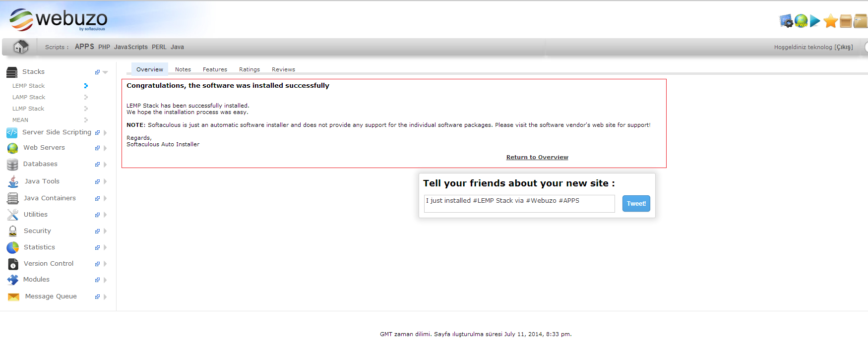
Task: Click the home icon in navigation bar
Action: click(x=20, y=47)
